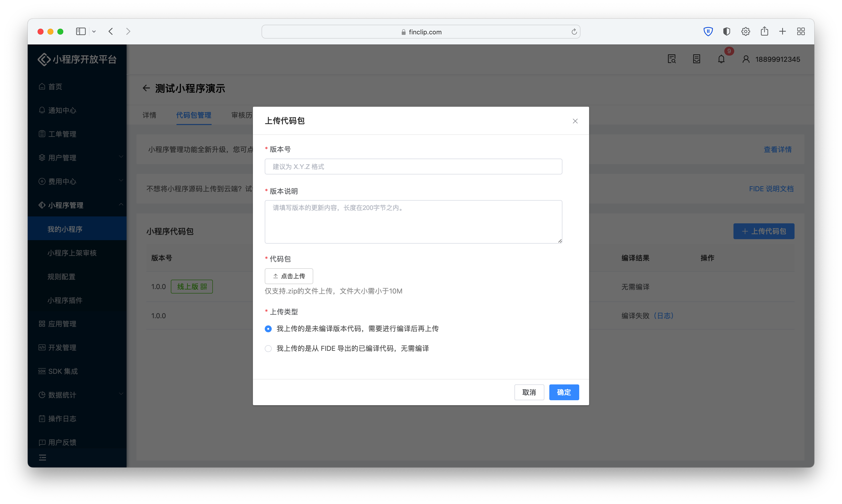Navigate forward in Safari
The height and width of the screenshot is (504, 842).
pyautogui.click(x=128, y=32)
